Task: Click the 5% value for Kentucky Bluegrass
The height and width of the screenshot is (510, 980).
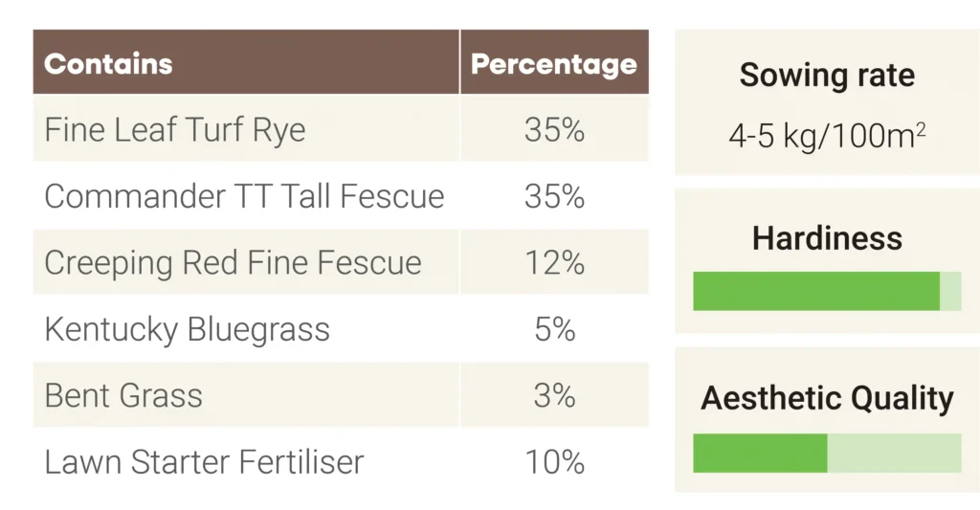Action: click(x=554, y=330)
